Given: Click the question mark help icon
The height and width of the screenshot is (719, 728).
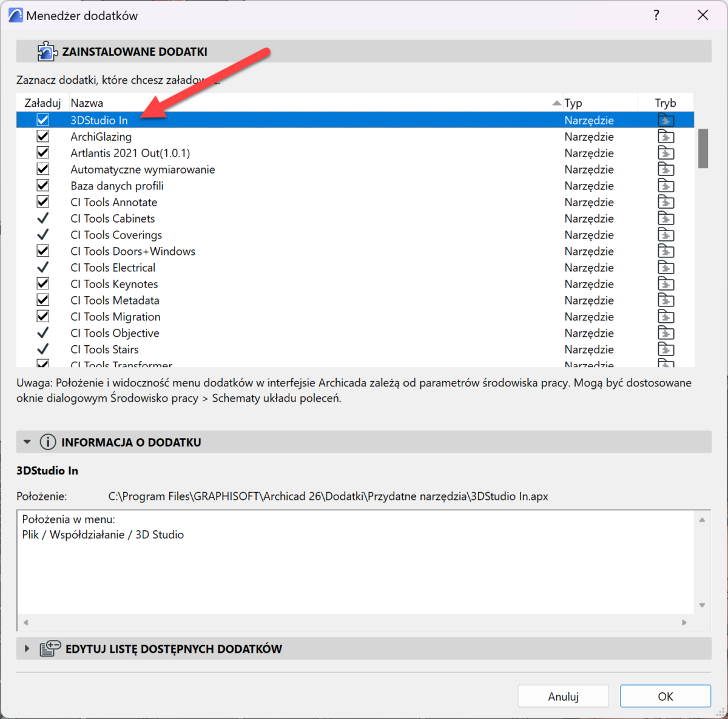Looking at the screenshot, I should tap(656, 15).
